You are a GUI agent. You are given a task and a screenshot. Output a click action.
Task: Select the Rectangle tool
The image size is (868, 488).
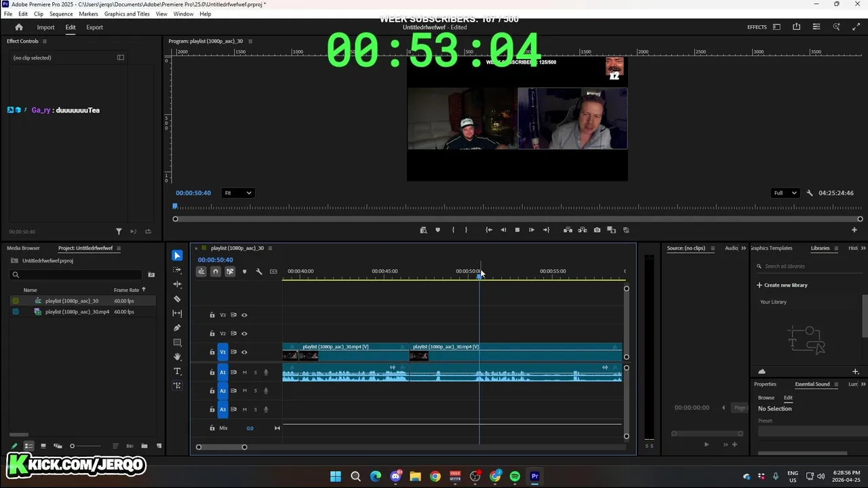[x=177, y=342]
